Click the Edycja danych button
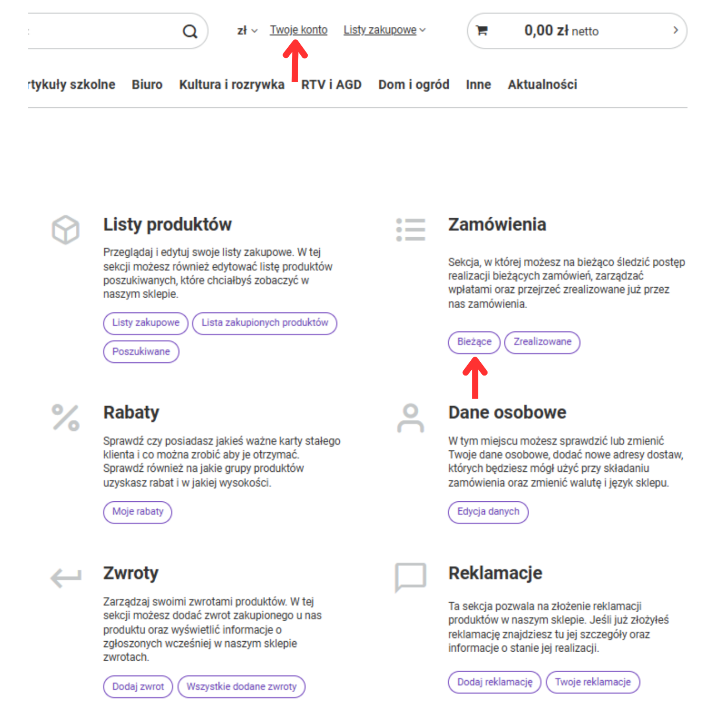This screenshot has height=728, width=728. (488, 512)
